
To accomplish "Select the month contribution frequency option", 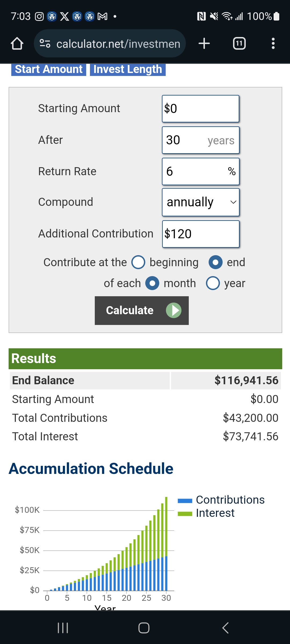I will click(x=152, y=283).
